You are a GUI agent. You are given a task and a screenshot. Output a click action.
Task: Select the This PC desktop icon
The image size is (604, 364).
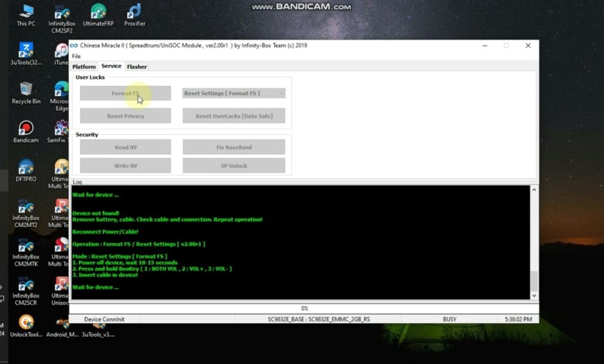[x=26, y=12]
